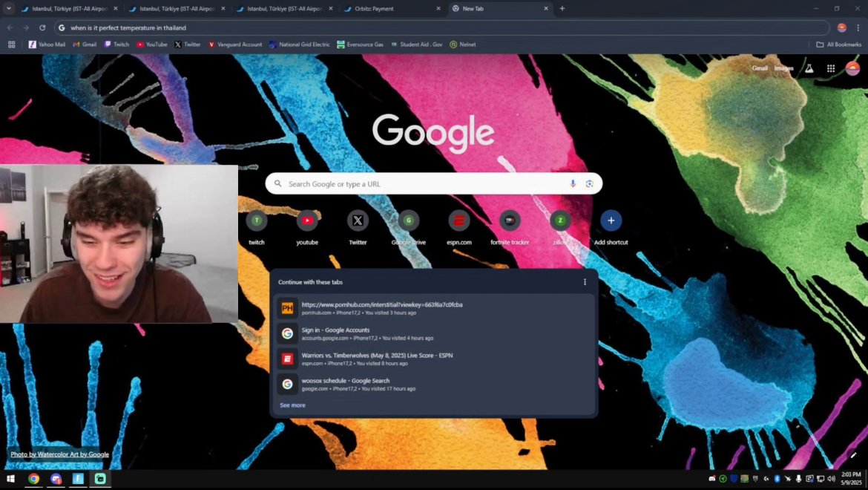Open the Nelnet bookmark
The width and height of the screenshot is (868, 490).
(x=463, y=45)
